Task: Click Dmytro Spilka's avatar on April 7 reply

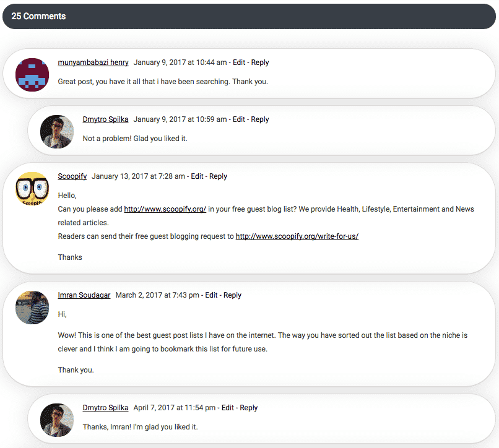Action: [57, 420]
